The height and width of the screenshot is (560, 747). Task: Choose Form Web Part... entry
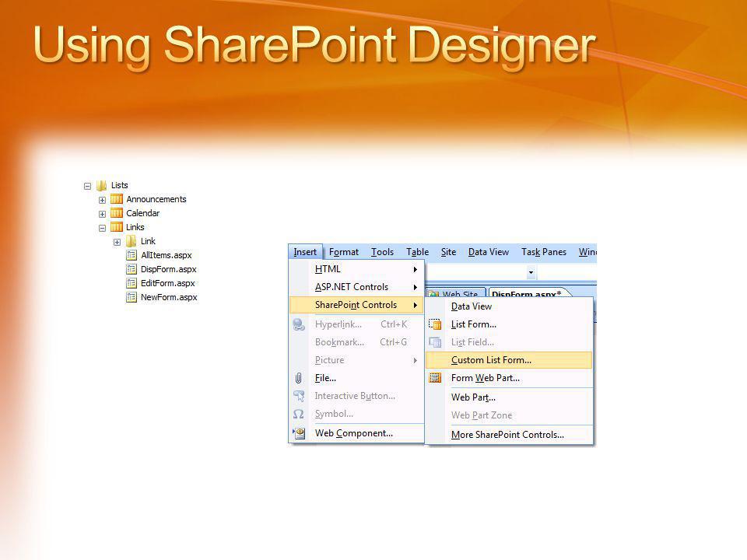pyautogui.click(x=509, y=378)
